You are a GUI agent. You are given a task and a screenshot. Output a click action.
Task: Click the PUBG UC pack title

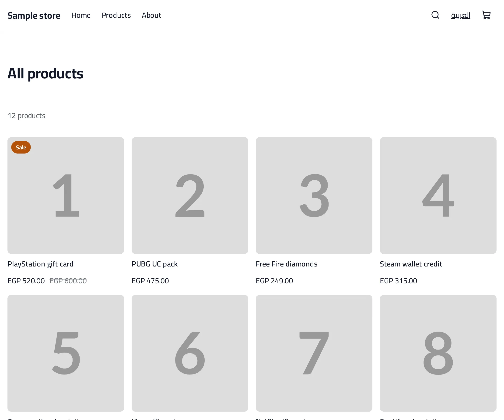(154, 264)
